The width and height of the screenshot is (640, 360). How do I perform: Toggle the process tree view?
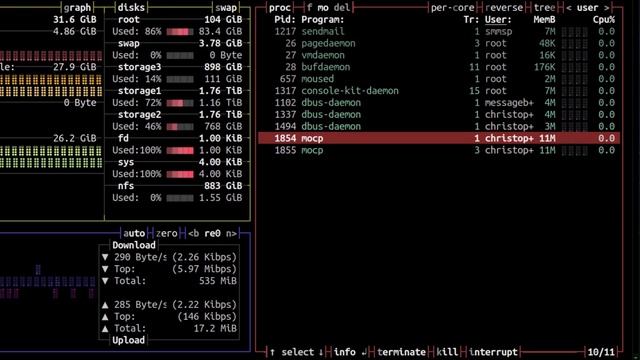pos(544,8)
